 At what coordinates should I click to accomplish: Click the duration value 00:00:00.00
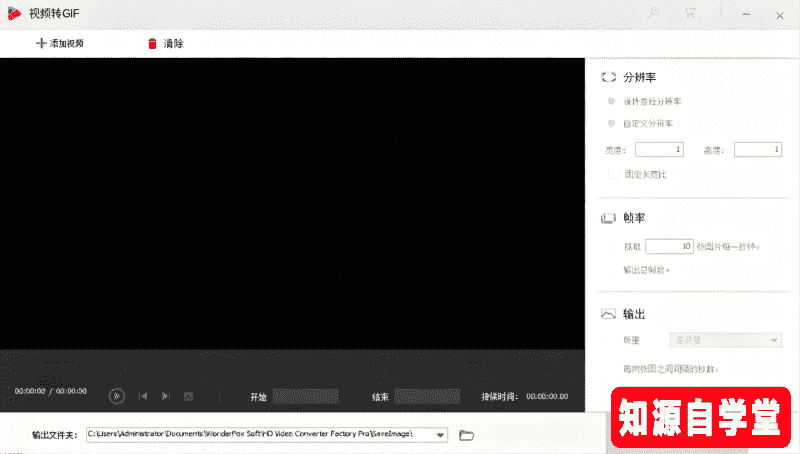click(x=547, y=396)
